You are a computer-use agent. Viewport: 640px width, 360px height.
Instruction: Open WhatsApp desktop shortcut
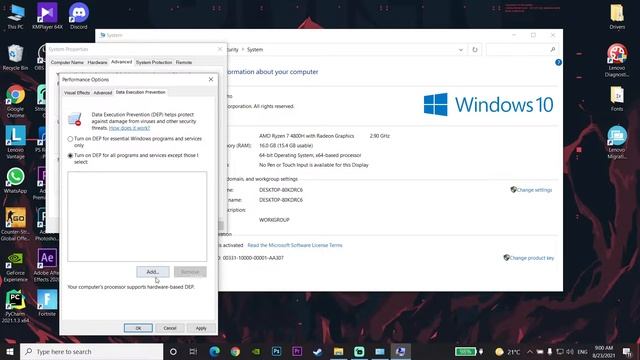tap(15, 180)
